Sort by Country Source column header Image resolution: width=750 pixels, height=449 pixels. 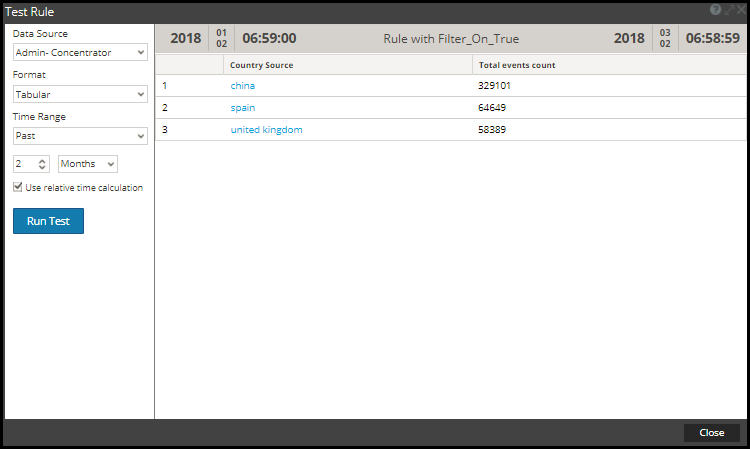[x=348, y=65]
